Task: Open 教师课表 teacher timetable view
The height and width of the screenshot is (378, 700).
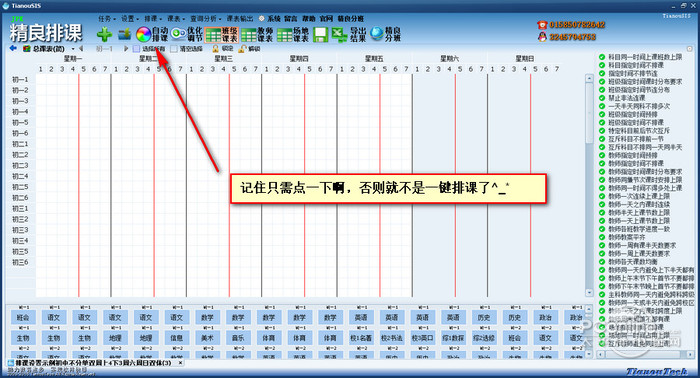Action: [x=257, y=34]
